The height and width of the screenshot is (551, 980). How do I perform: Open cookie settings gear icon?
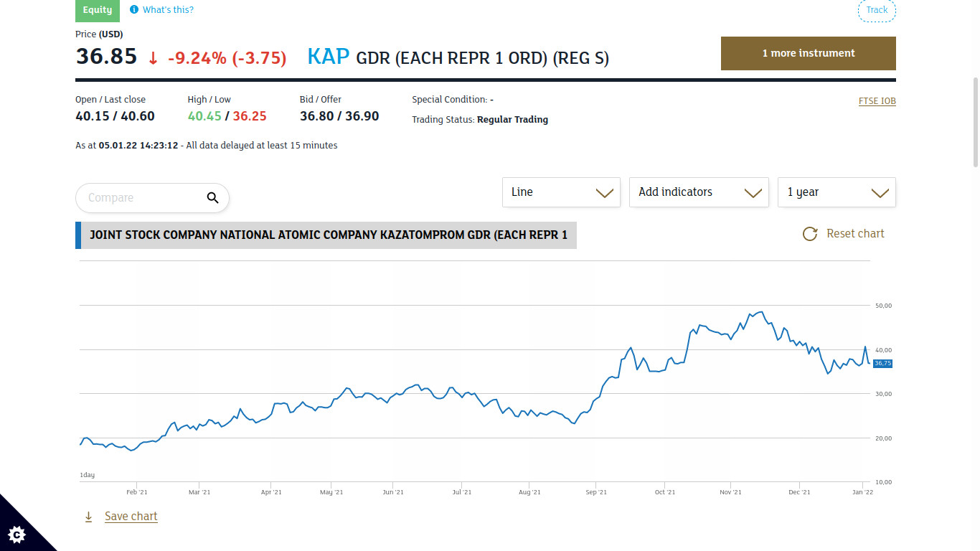point(17,534)
